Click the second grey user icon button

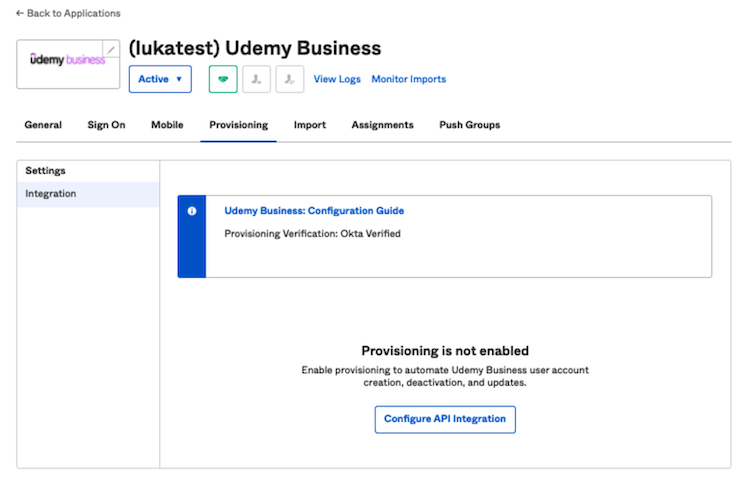coord(290,79)
